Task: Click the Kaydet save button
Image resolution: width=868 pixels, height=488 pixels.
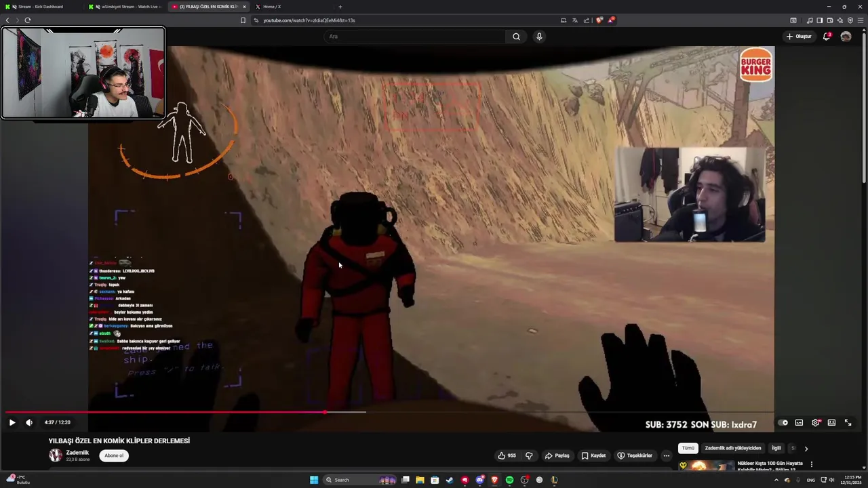Action: (593, 455)
